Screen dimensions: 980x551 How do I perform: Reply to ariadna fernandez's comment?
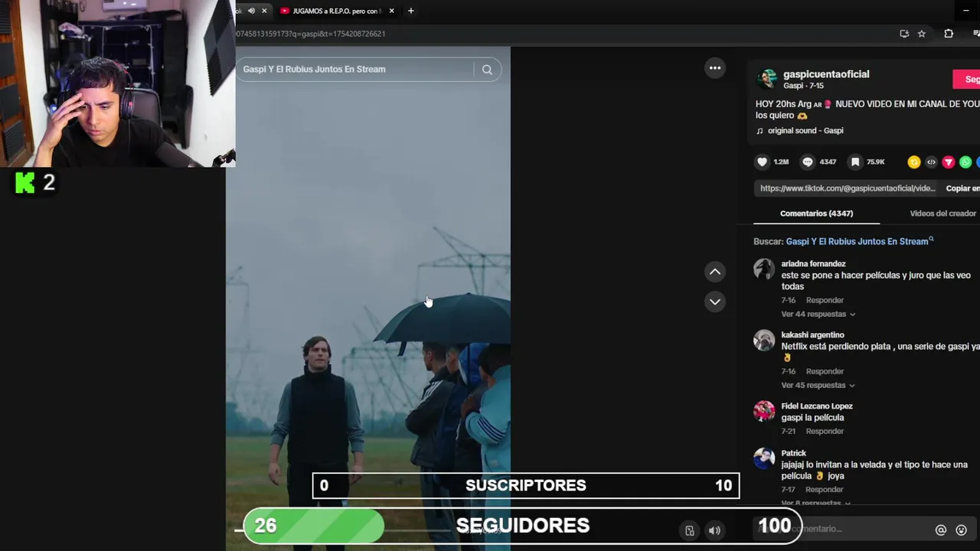[825, 300]
